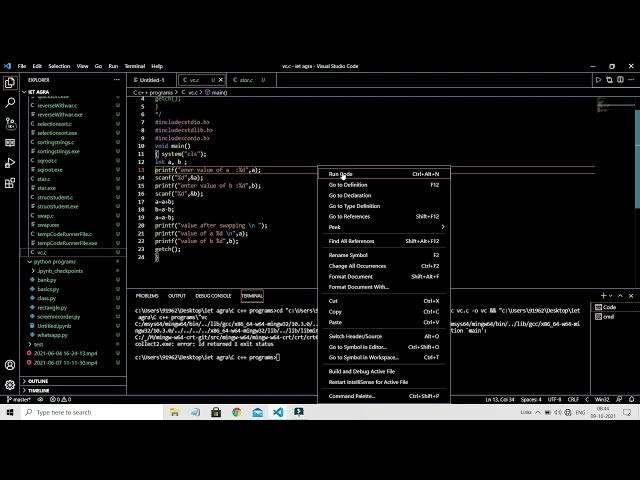
Task: Click the master branch indicator
Action: pyautogui.click(x=19, y=399)
